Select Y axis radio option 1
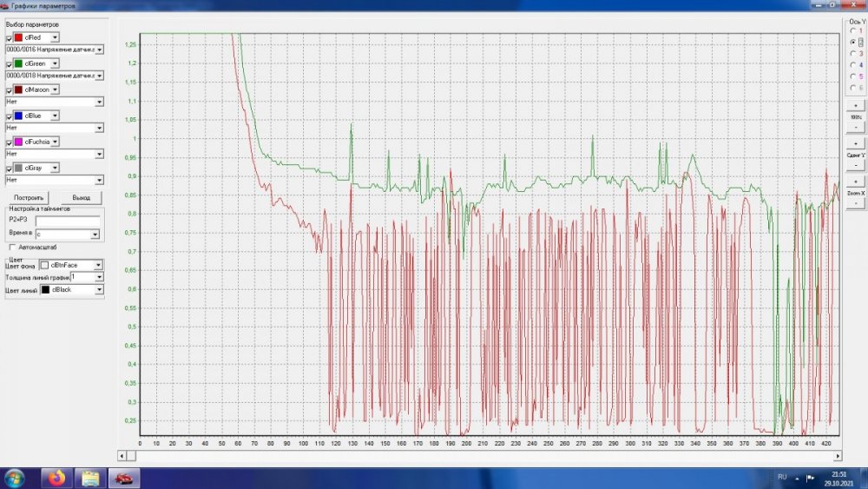Image resolution: width=868 pixels, height=489 pixels. point(853,30)
